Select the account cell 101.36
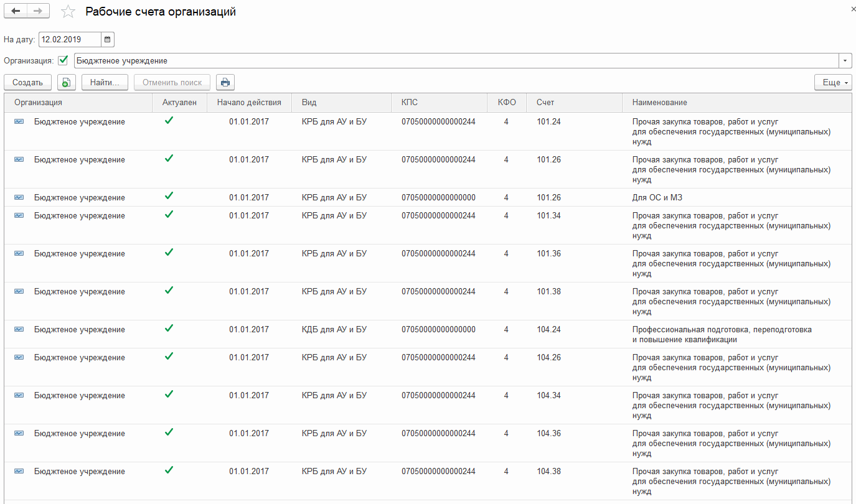The height and width of the screenshot is (504, 856). [549, 254]
